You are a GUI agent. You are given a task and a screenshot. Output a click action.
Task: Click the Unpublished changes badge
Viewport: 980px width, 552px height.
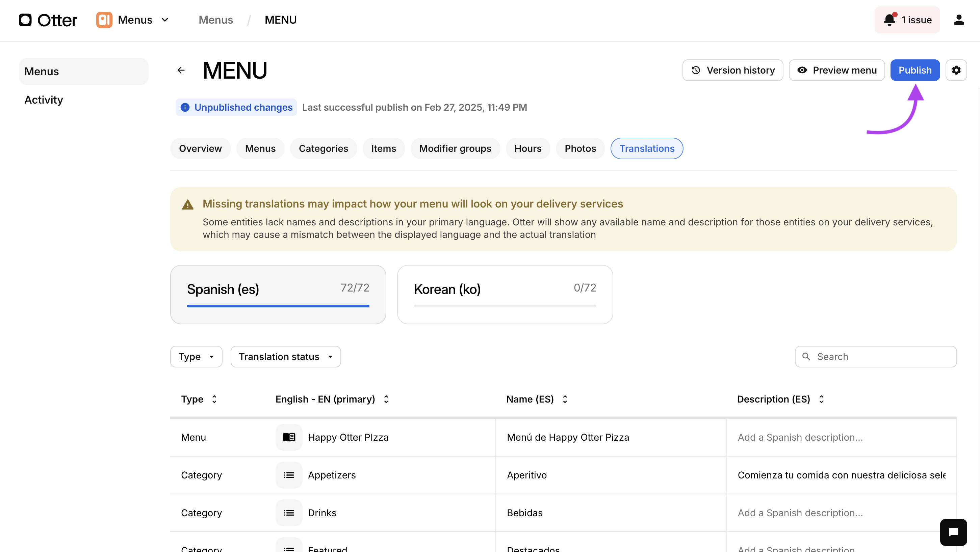tap(236, 108)
